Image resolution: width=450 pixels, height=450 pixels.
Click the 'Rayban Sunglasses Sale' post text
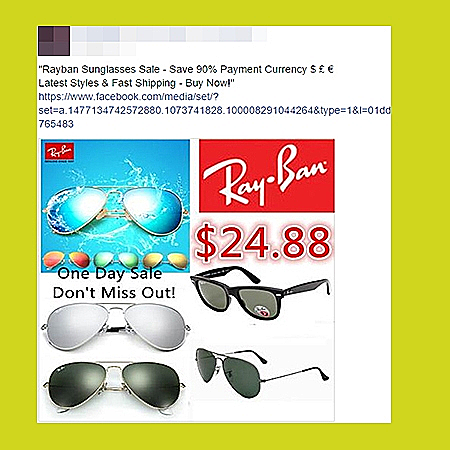click(99, 69)
